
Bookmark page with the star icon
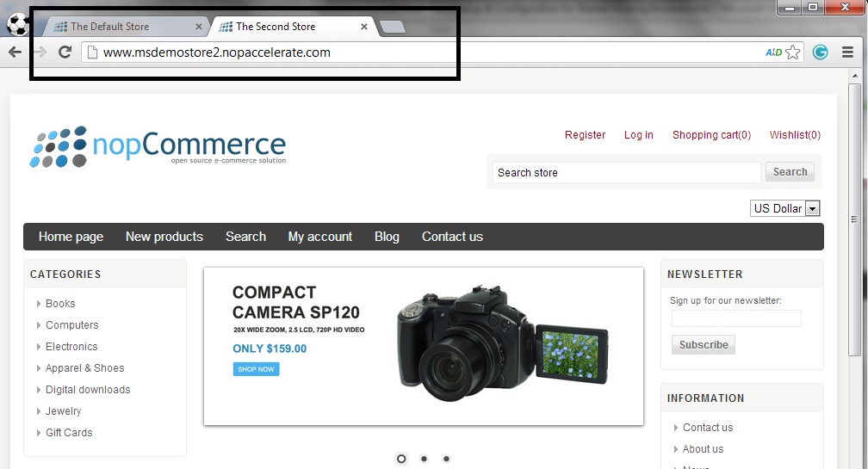coord(793,52)
